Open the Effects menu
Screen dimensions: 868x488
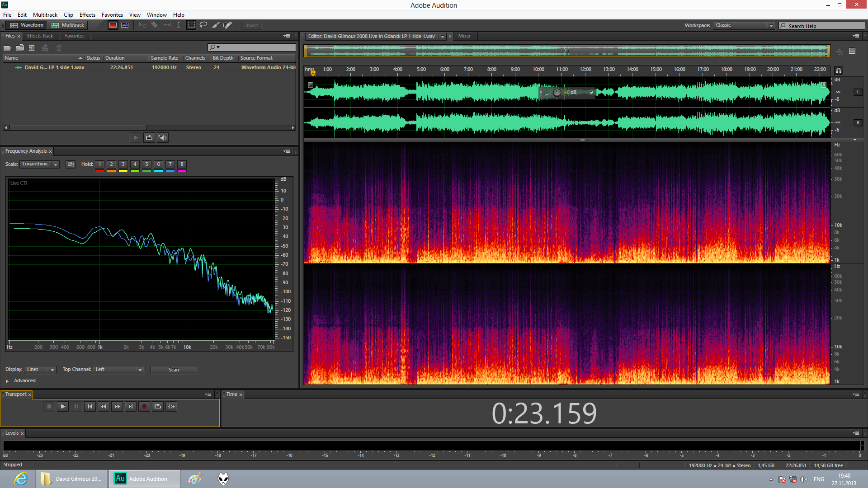[87, 15]
